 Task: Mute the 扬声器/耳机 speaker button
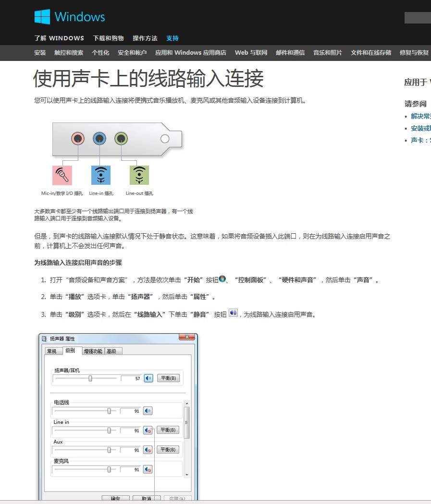(148, 378)
